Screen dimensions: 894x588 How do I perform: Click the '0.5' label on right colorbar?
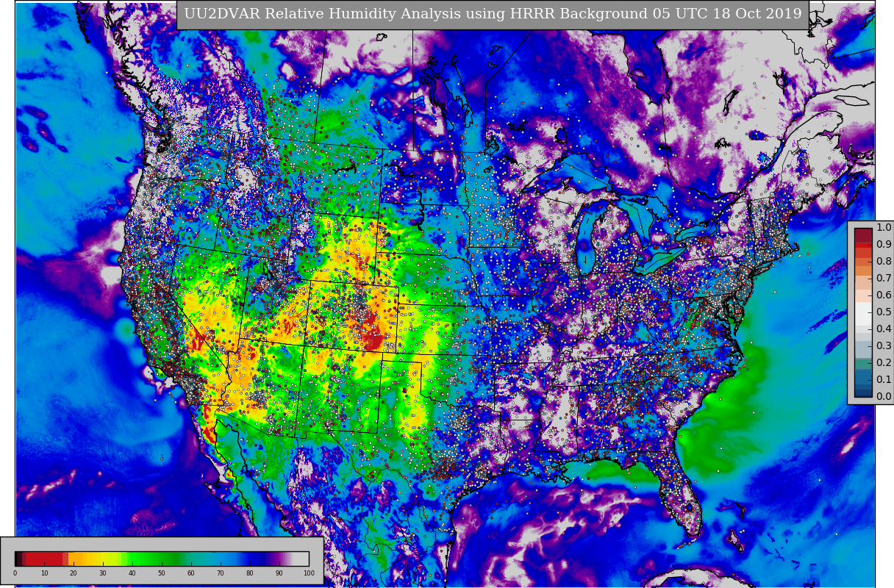884,312
